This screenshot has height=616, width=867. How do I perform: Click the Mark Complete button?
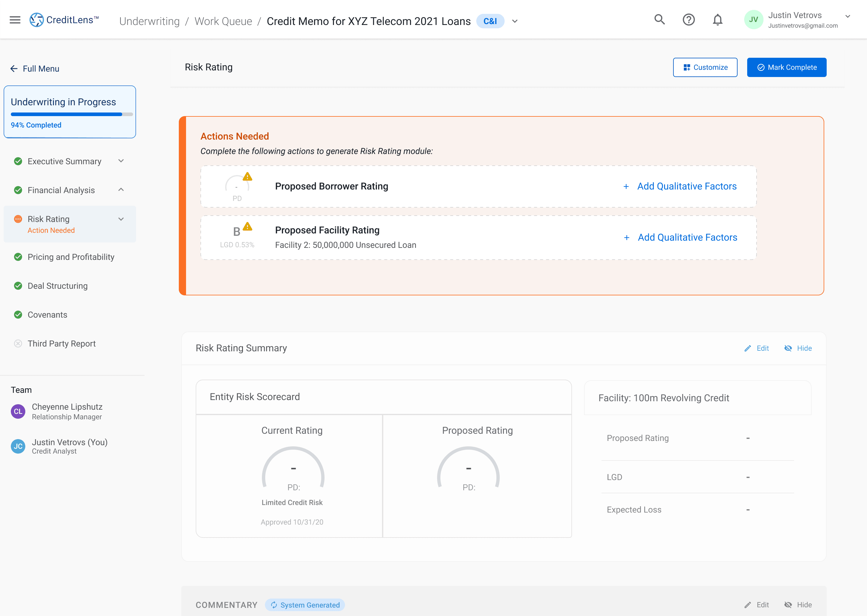[x=787, y=67]
